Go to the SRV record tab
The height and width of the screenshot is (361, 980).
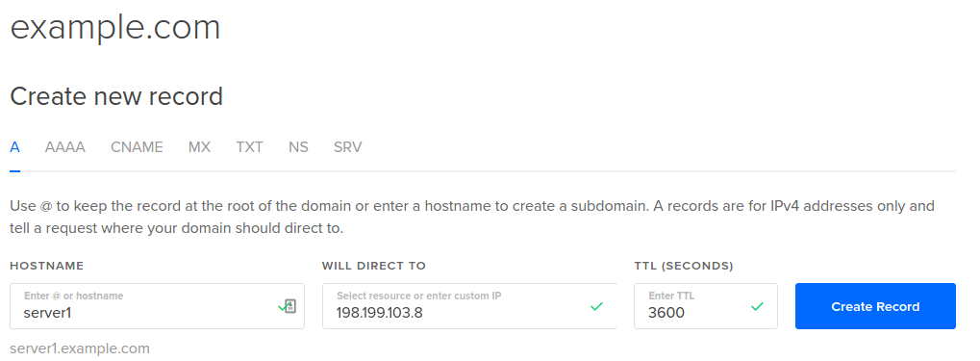(x=347, y=147)
